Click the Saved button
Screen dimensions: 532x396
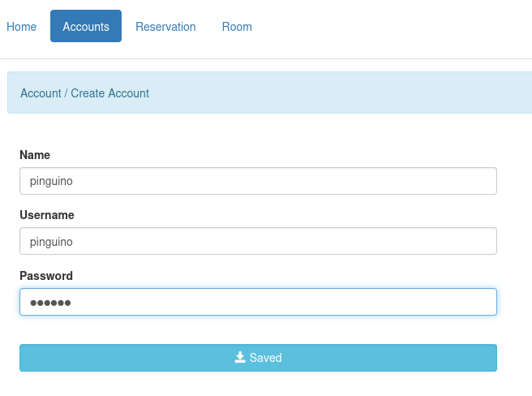(x=258, y=358)
